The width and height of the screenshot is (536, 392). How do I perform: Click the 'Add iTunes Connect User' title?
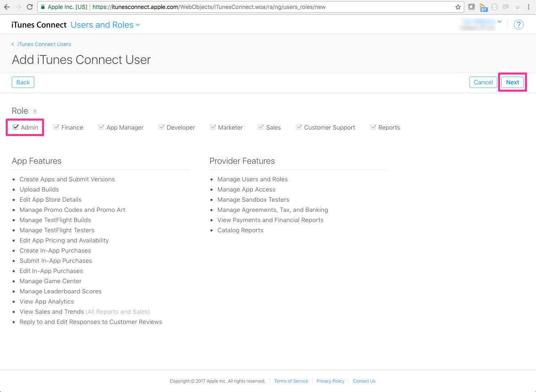(82, 60)
